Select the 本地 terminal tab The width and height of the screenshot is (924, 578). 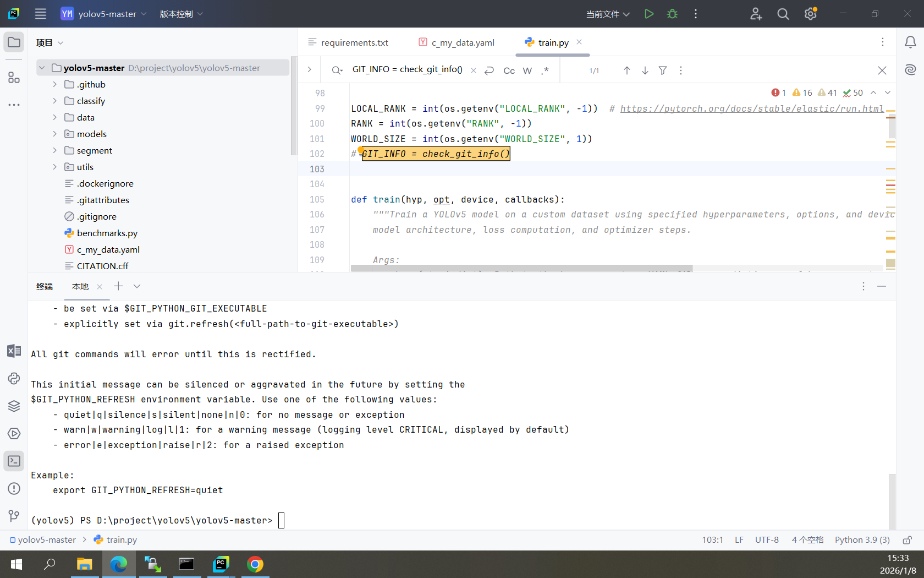(80, 286)
